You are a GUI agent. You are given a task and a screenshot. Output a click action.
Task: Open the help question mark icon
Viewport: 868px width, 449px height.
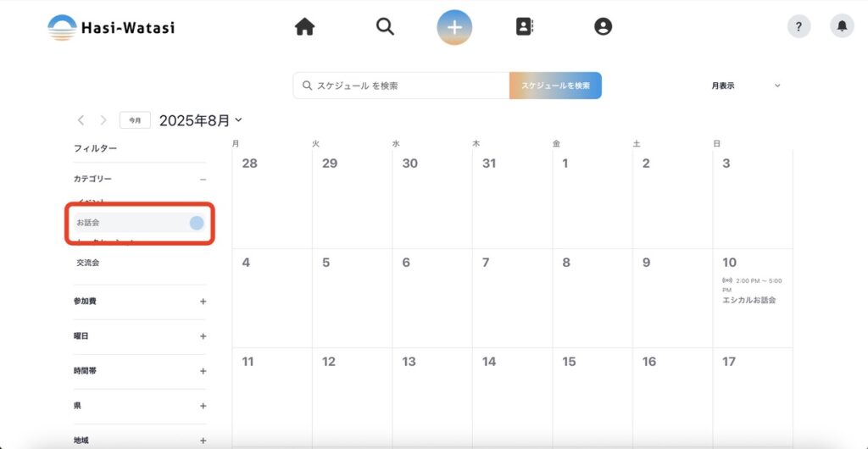pyautogui.click(x=798, y=27)
